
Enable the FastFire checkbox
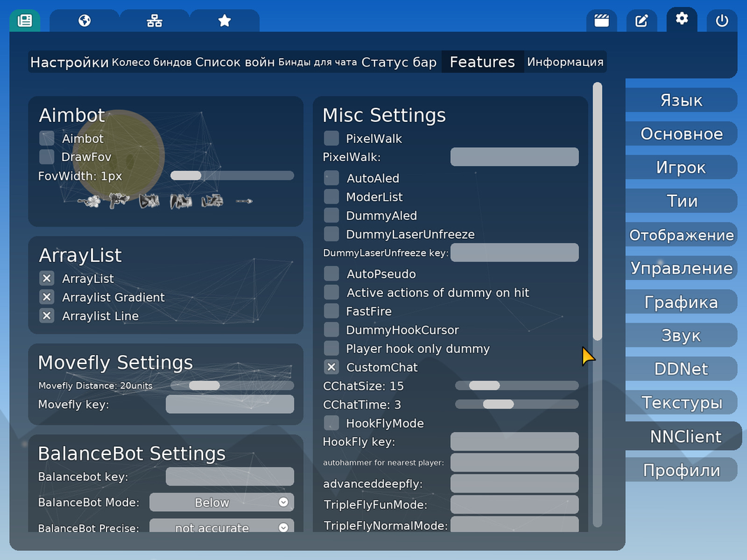coord(332,311)
